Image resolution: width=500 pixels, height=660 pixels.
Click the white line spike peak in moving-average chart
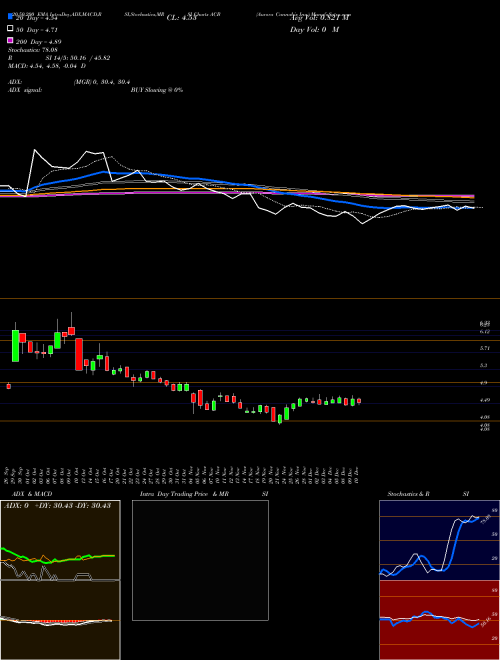pos(34,150)
